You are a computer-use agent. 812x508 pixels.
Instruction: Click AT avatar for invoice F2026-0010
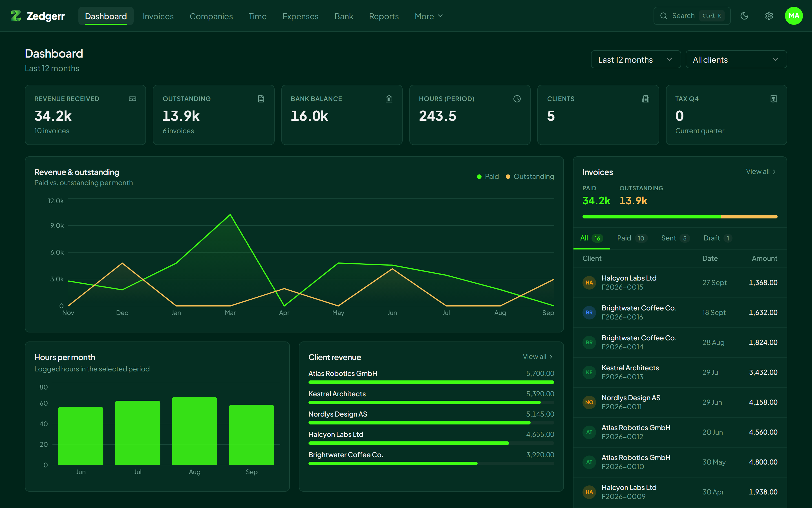coord(589,462)
